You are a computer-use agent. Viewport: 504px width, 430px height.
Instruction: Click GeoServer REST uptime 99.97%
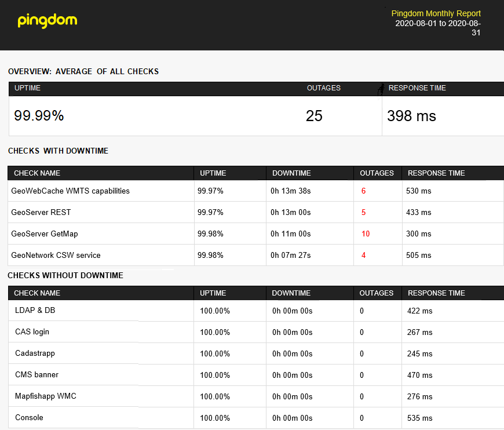tap(210, 212)
